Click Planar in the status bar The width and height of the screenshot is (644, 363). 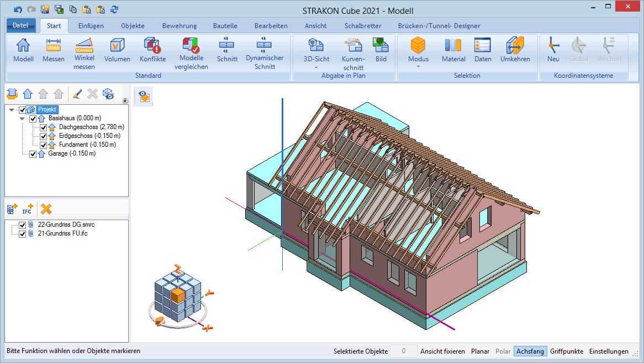pyautogui.click(x=480, y=351)
